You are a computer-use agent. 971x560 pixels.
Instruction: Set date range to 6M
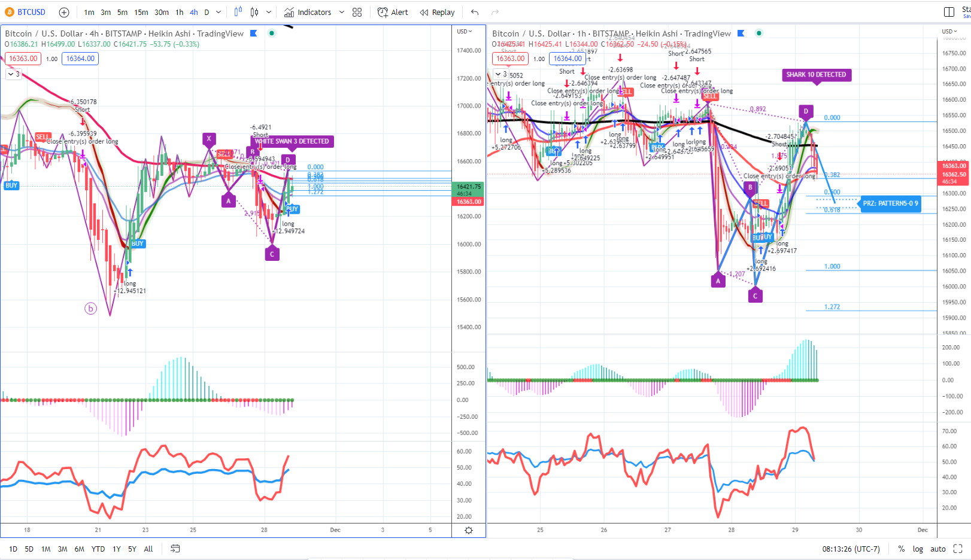tap(80, 549)
